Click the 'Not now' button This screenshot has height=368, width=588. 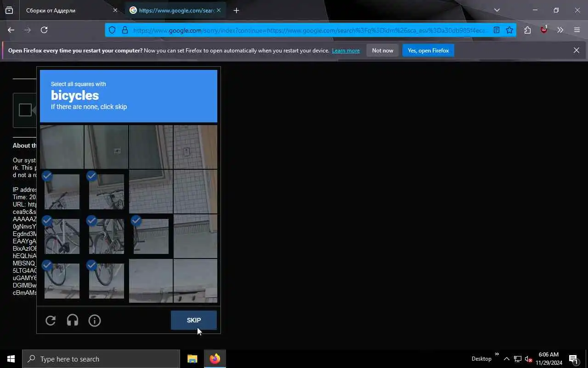click(383, 51)
